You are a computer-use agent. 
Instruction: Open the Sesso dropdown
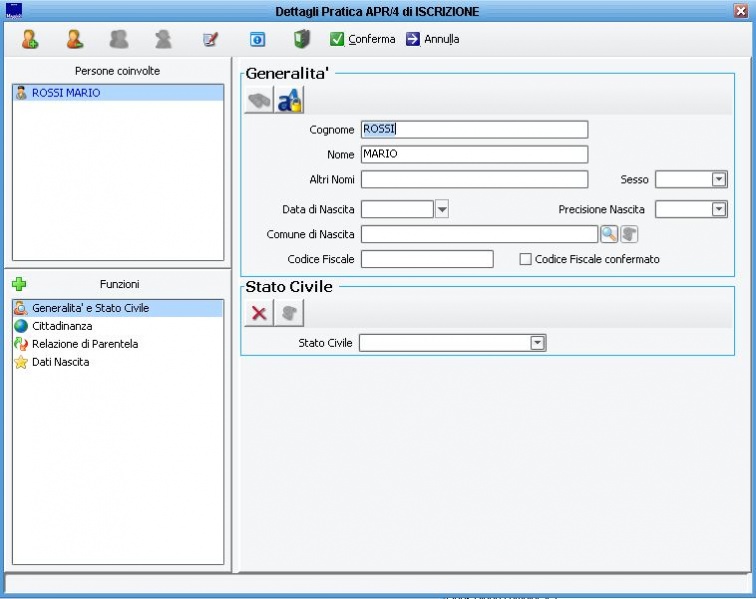(x=719, y=180)
